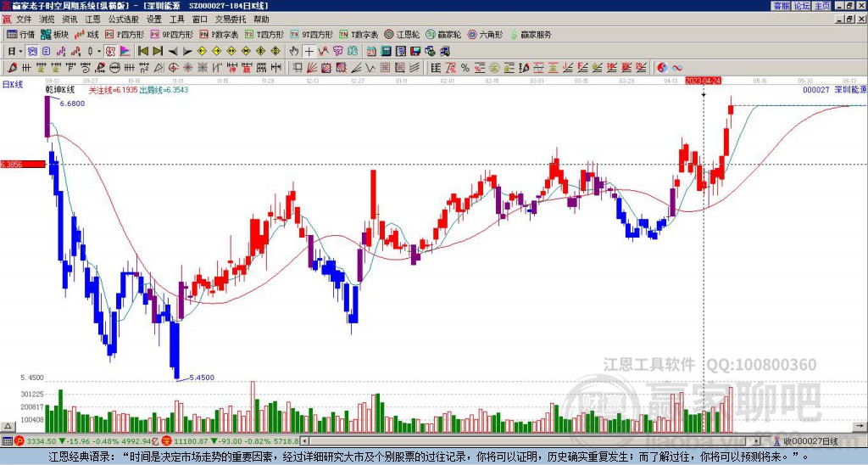
Task: Click the zigzag wave line tool
Action: pyautogui.click(x=370, y=68)
